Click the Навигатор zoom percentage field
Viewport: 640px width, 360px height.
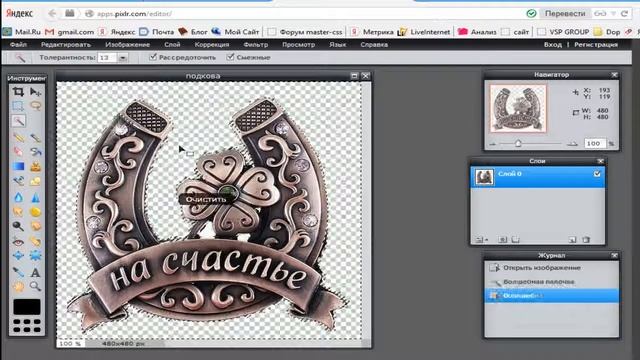[594, 143]
